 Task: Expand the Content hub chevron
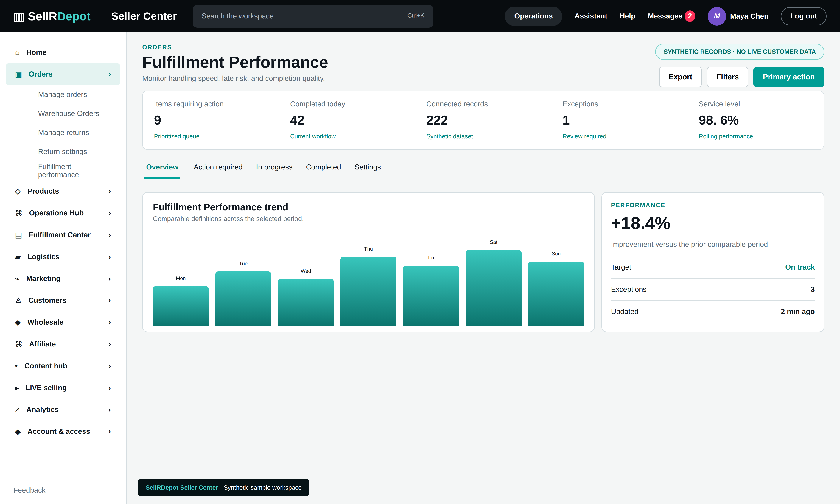pyautogui.click(x=110, y=366)
